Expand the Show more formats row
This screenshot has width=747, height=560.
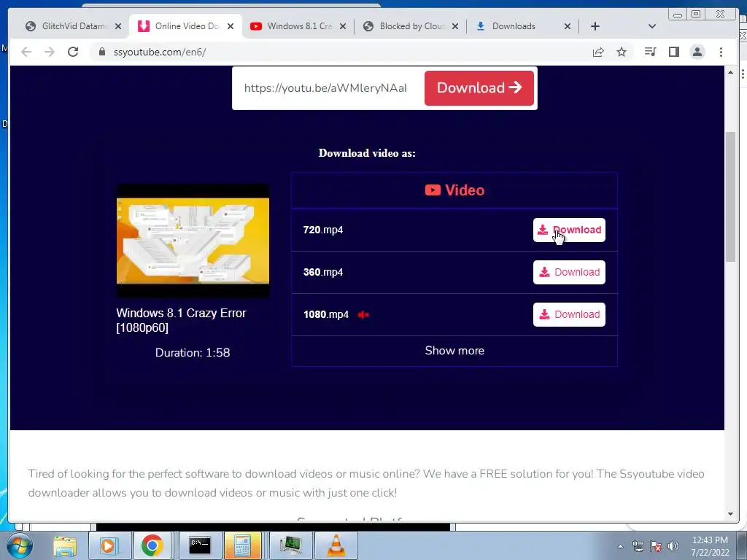click(454, 351)
